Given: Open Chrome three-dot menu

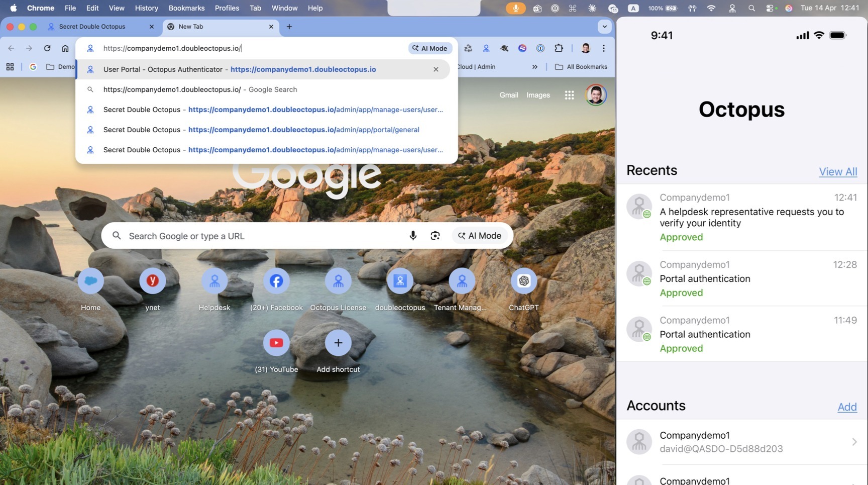Looking at the screenshot, I should point(604,48).
